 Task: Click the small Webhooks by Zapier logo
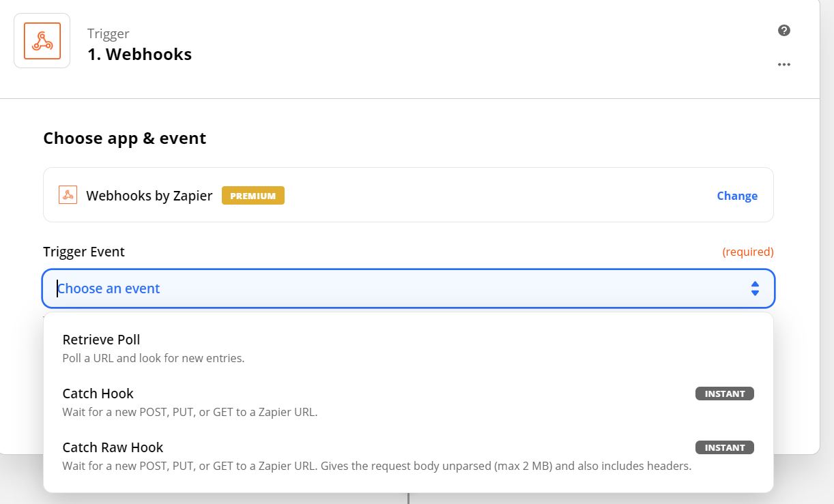pos(68,195)
